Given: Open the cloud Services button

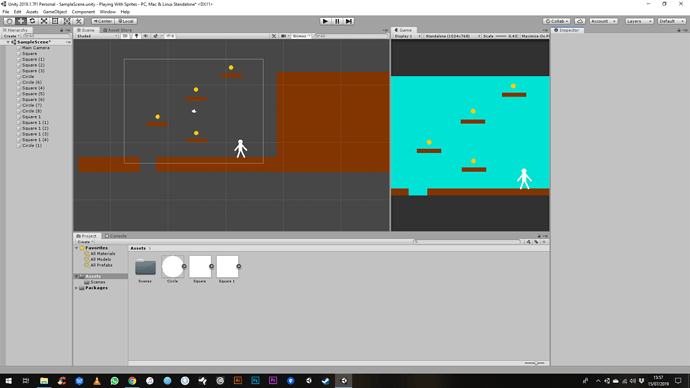Looking at the screenshot, I should 580,21.
